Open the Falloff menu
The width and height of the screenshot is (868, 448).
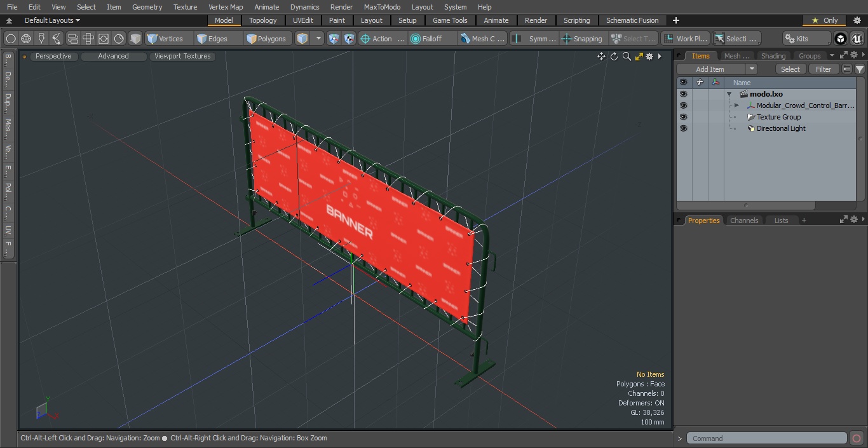click(x=432, y=39)
